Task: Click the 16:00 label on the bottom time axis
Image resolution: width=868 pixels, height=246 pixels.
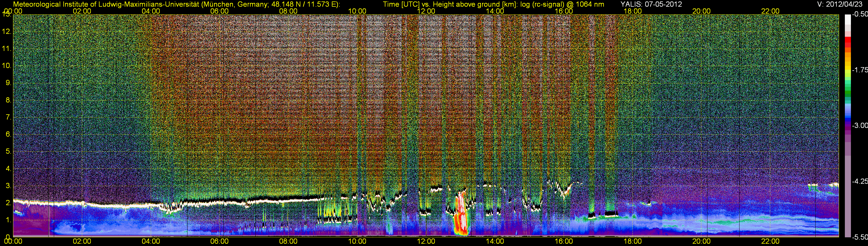Action: [564, 241]
